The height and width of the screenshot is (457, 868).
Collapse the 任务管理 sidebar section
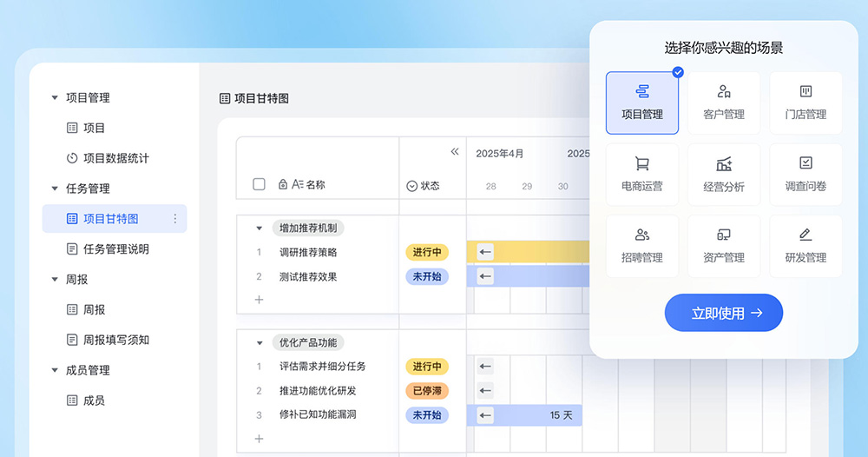click(55, 189)
